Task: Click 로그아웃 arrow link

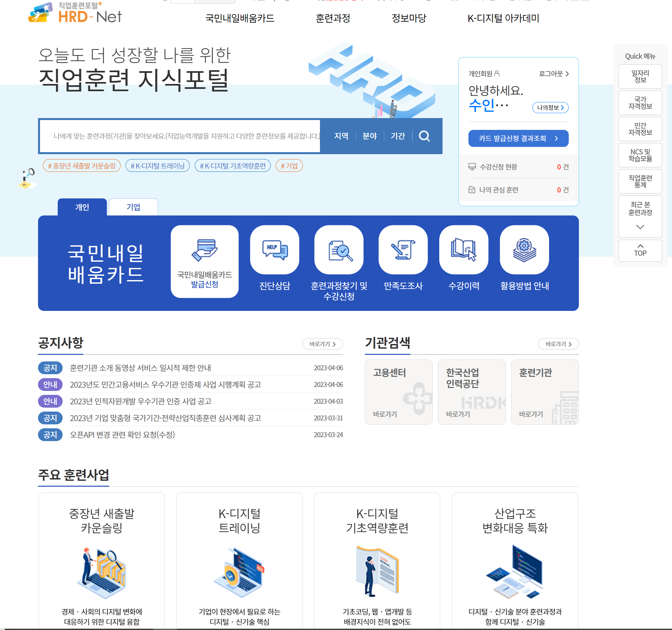Action: point(554,73)
